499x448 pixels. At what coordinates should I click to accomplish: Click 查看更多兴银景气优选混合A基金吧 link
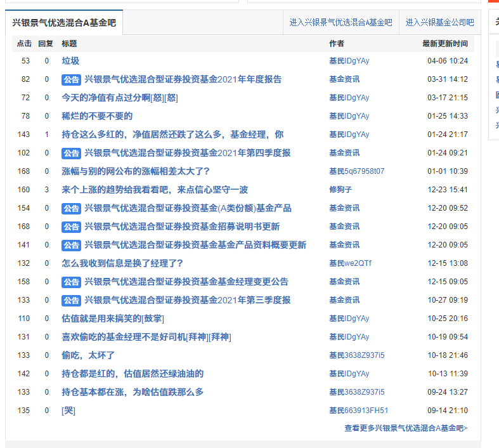click(x=406, y=428)
